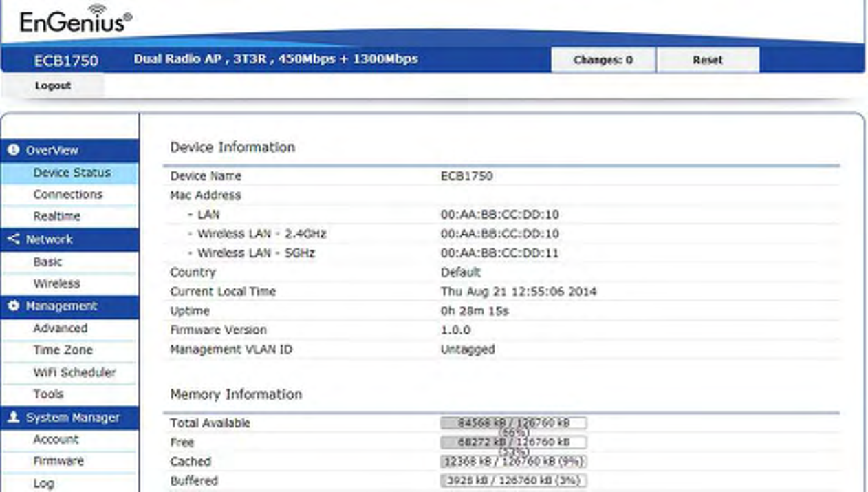The width and height of the screenshot is (868, 492).
Task: Click the Free memory bar
Action: click(x=514, y=442)
